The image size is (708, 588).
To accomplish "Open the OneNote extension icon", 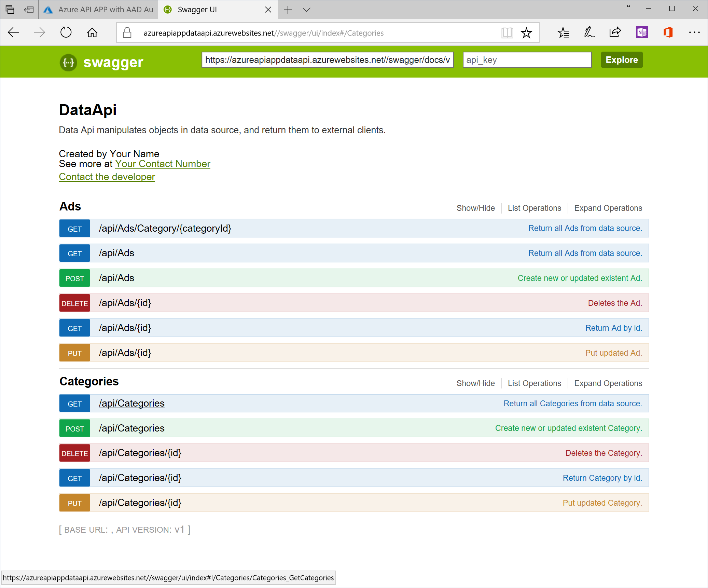I will 641,33.
